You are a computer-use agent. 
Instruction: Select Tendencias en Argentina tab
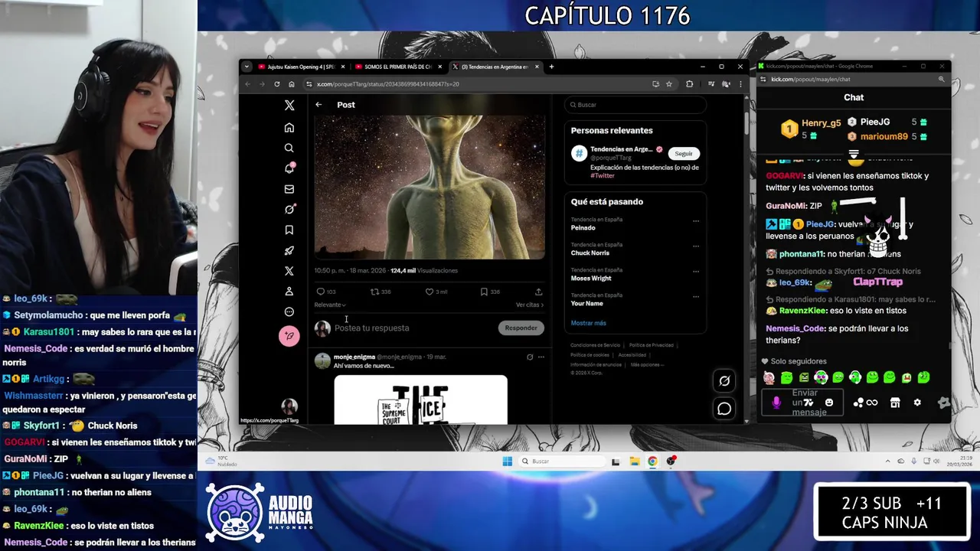pyautogui.click(x=495, y=67)
